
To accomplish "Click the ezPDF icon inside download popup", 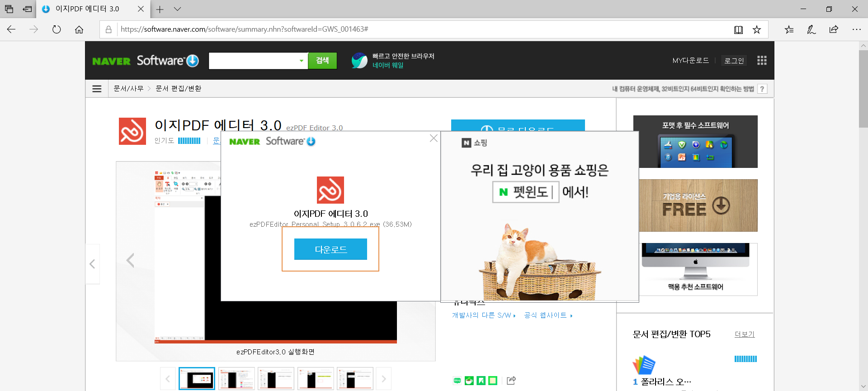I will pyautogui.click(x=330, y=190).
